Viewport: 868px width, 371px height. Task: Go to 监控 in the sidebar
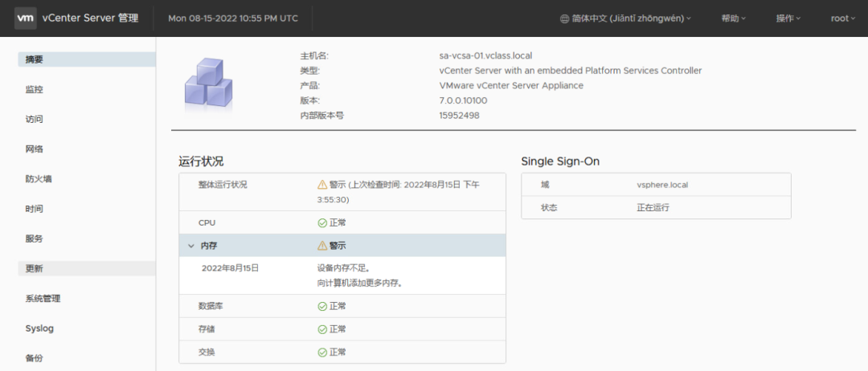pos(35,89)
